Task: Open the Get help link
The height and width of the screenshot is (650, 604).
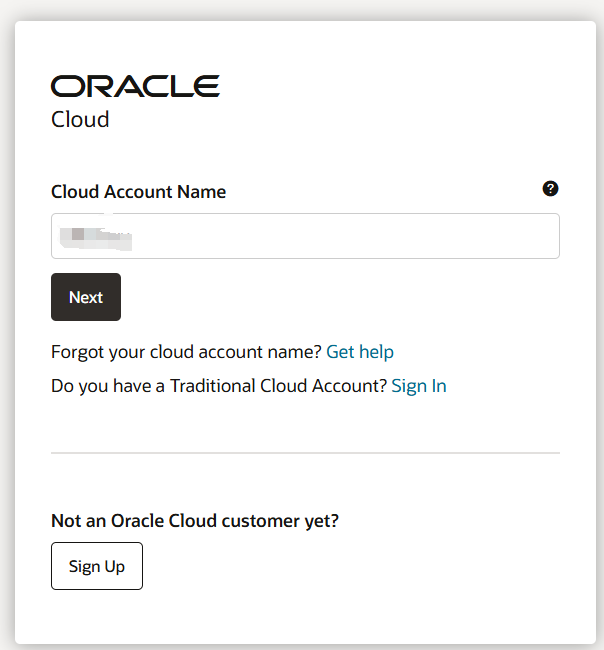Action: click(360, 352)
